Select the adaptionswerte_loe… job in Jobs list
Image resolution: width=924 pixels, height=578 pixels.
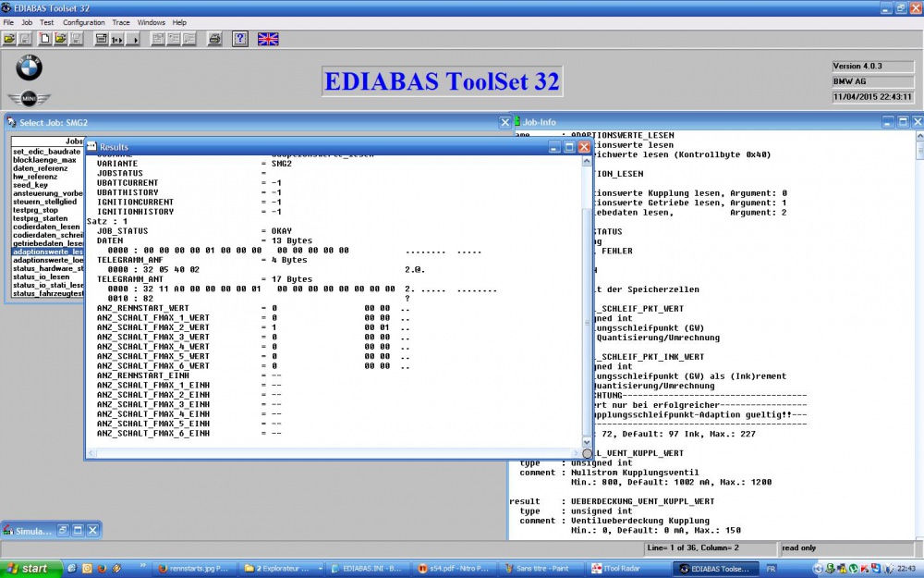(x=47, y=260)
